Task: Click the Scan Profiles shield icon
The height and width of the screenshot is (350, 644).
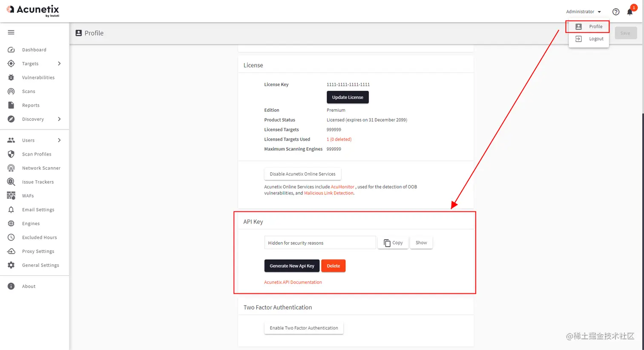Action: pyautogui.click(x=11, y=154)
